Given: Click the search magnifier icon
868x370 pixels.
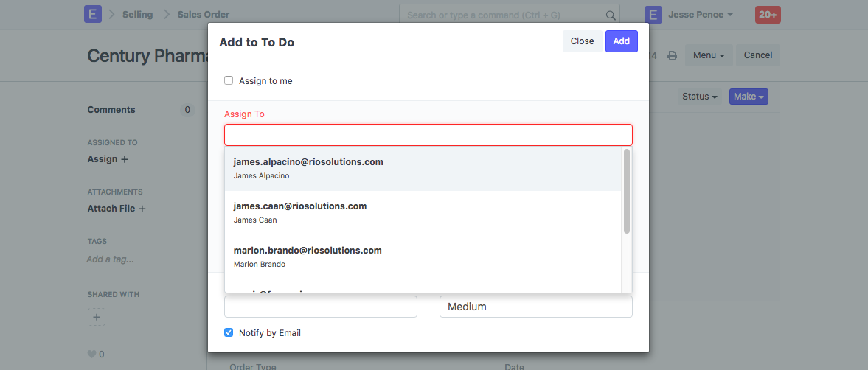Looking at the screenshot, I should (x=610, y=15).
